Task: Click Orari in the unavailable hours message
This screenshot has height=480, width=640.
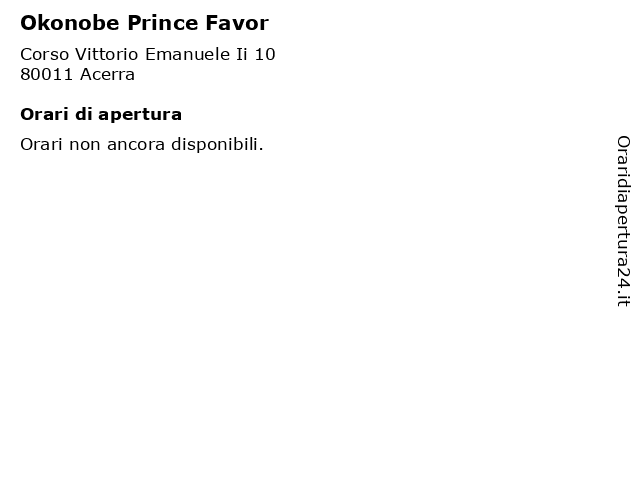Action: tap(42, 144)
